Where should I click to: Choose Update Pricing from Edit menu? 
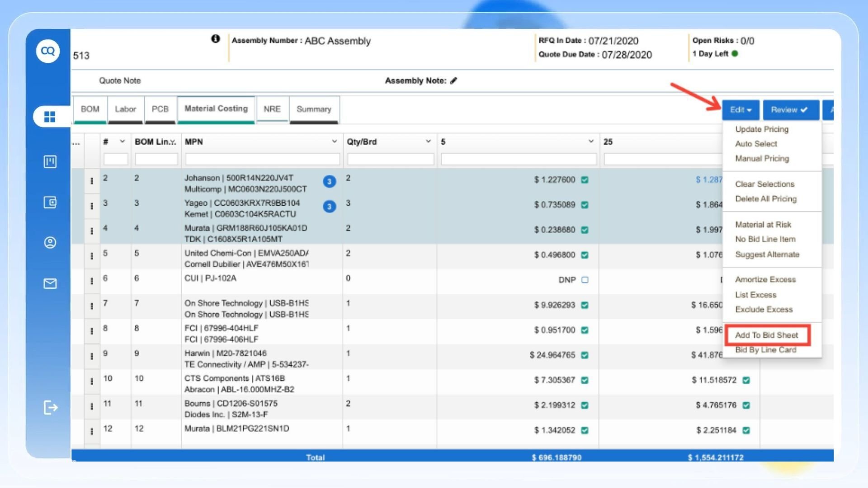point(762,129)
